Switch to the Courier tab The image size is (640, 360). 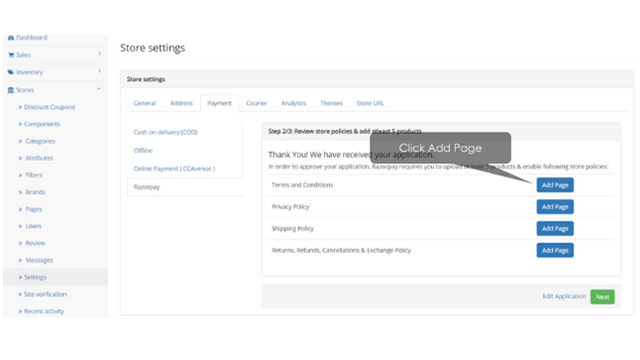click(256, 103)
